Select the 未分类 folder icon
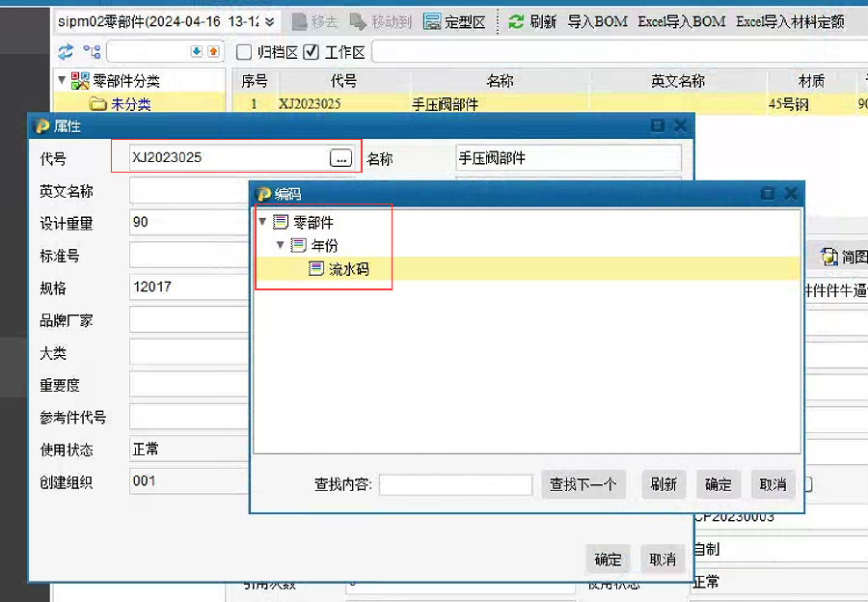 tap(97, 103)
